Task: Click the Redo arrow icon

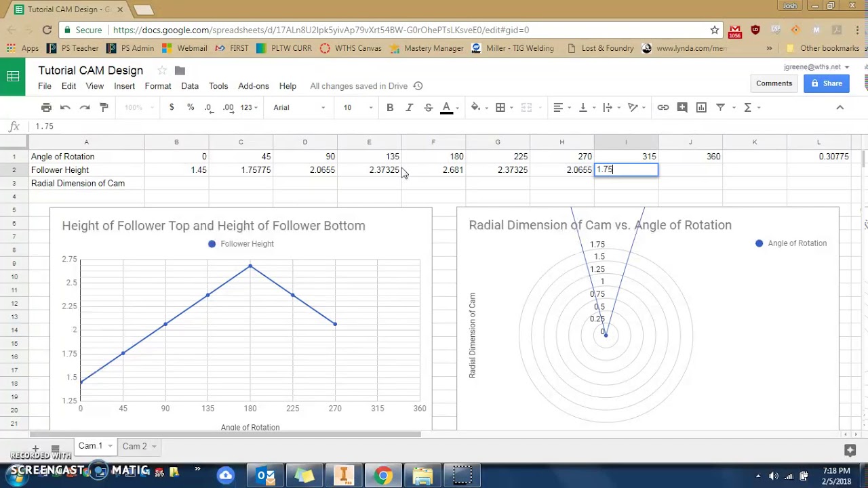Action: pos(85,107)
